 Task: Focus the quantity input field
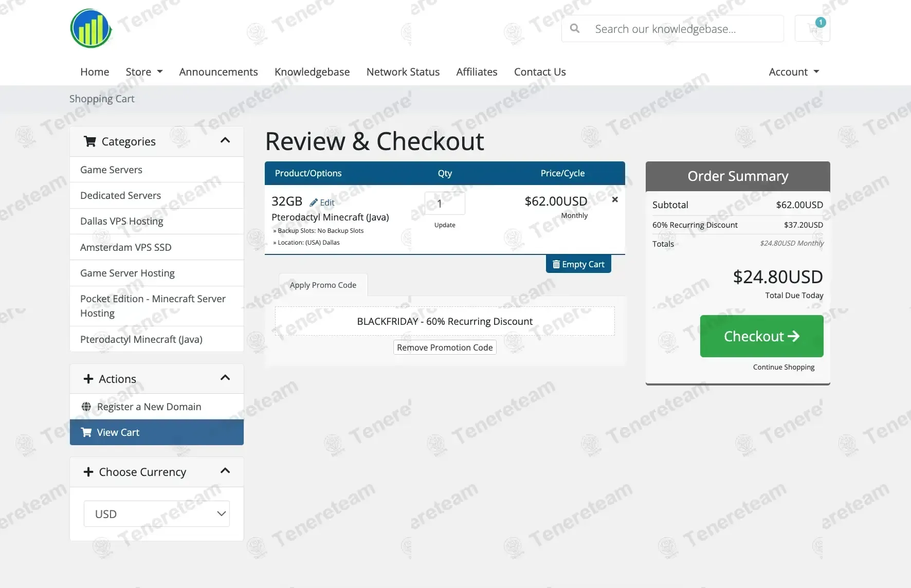coord(445,204)
